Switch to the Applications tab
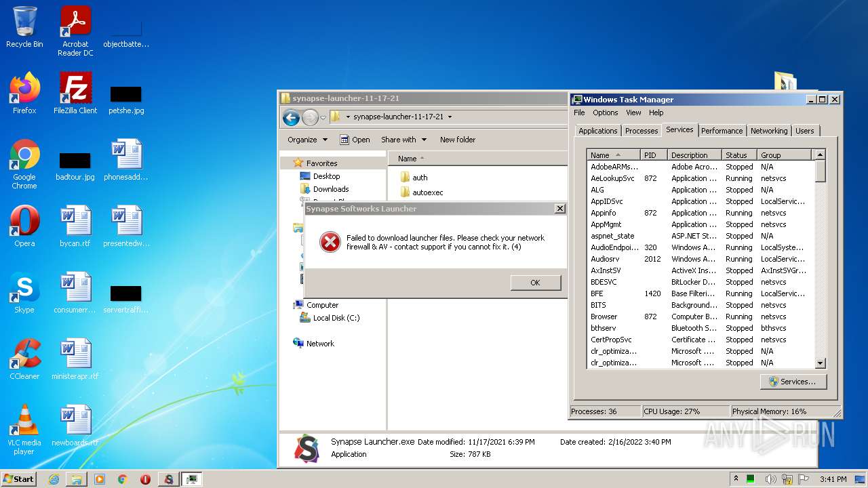The height and width of the screenshot is (488, 868). pyautogui.click(x=598, y=131)
